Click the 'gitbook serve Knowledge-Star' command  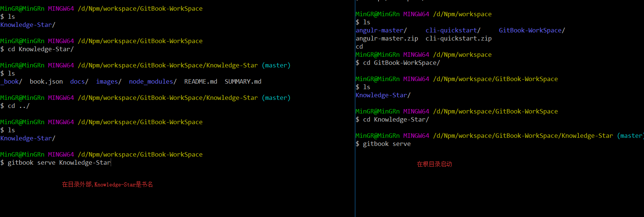(59, 162)
